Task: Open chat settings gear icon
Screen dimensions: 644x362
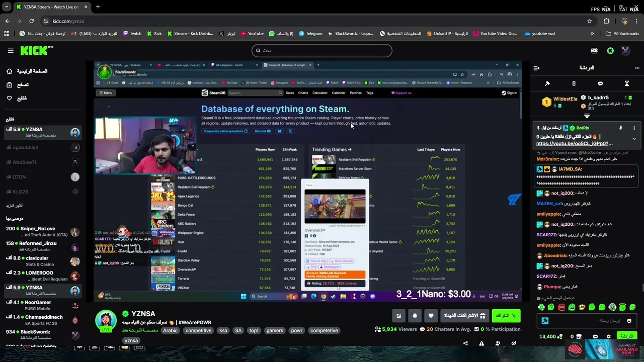Action: coord(608,336)
